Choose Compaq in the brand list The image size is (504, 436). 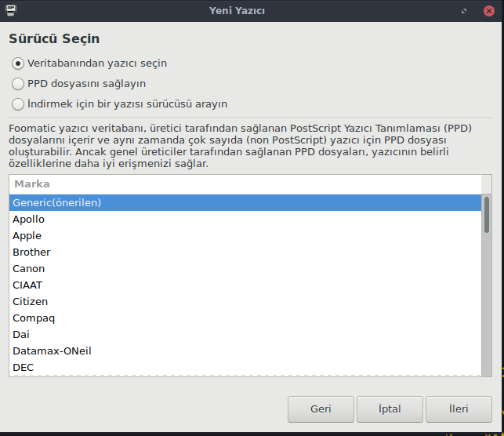pyautogui.click(x=33, y=318)
